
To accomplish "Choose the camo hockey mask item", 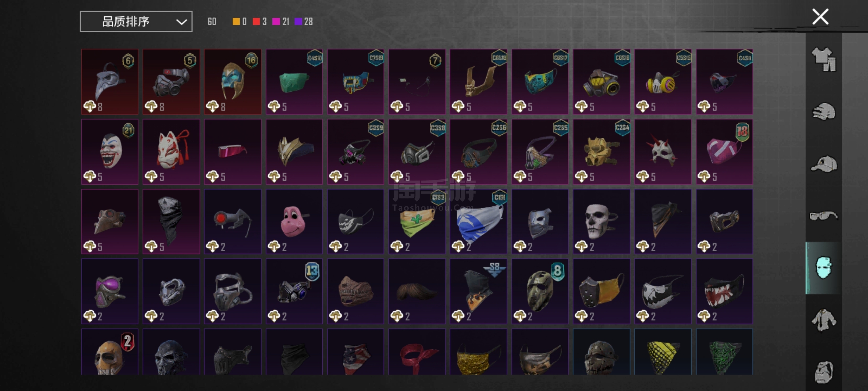I will click(x=540, y=291).
